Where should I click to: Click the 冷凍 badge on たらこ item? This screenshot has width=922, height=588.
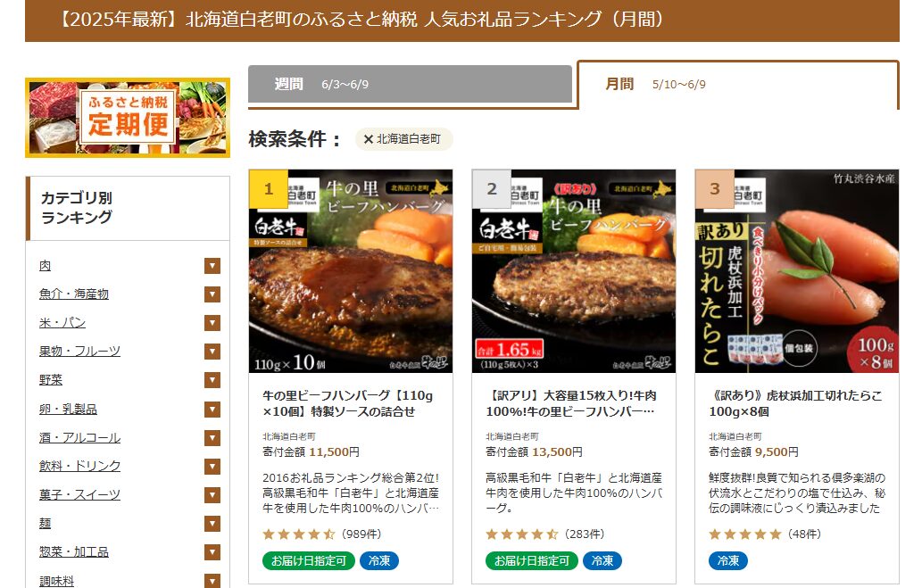click(x=728, y=561)
